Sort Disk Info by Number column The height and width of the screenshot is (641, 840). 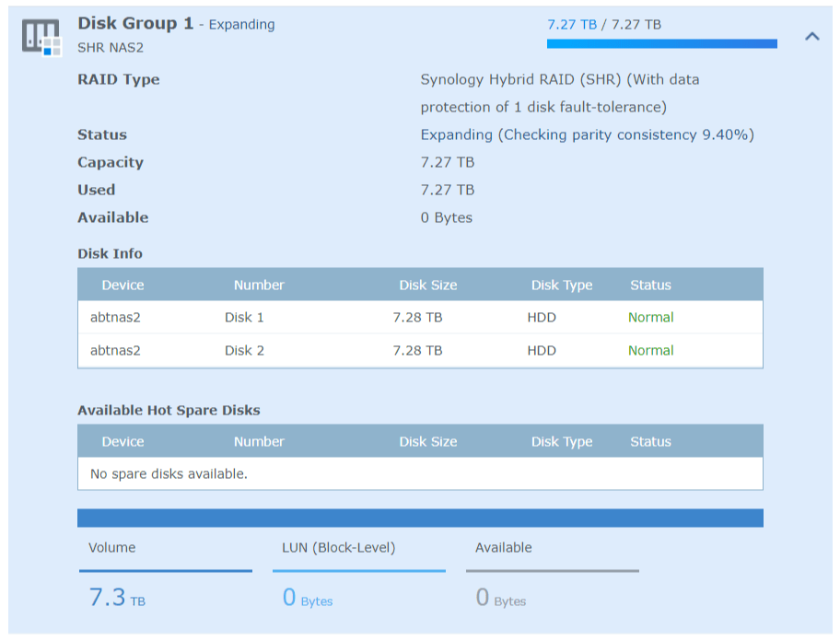[x=259, y=286]
